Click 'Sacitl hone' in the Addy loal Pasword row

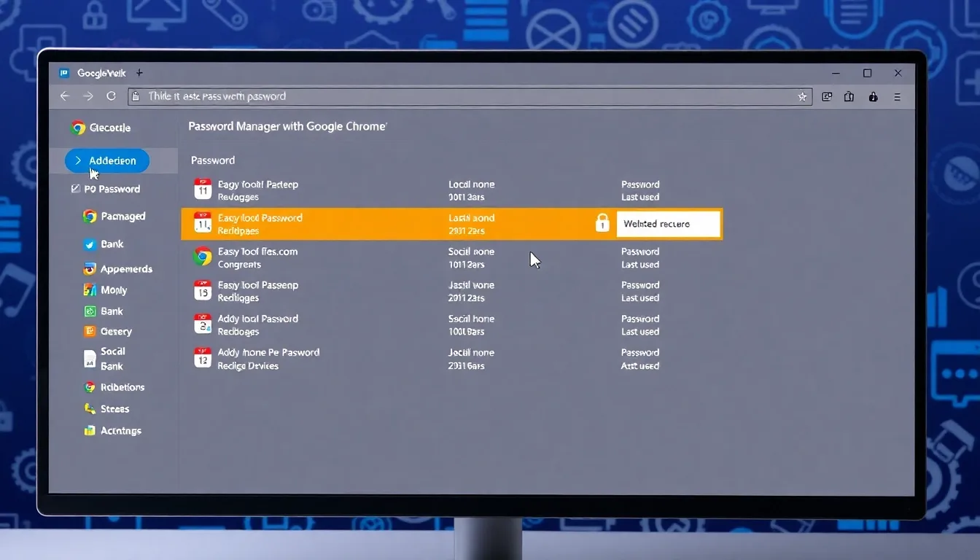click(x=471, y=319)
